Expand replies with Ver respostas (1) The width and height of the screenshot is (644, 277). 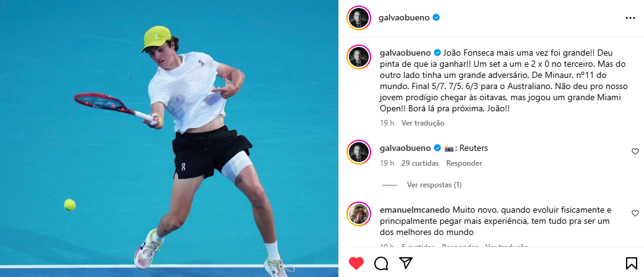[x=434, y=185]
